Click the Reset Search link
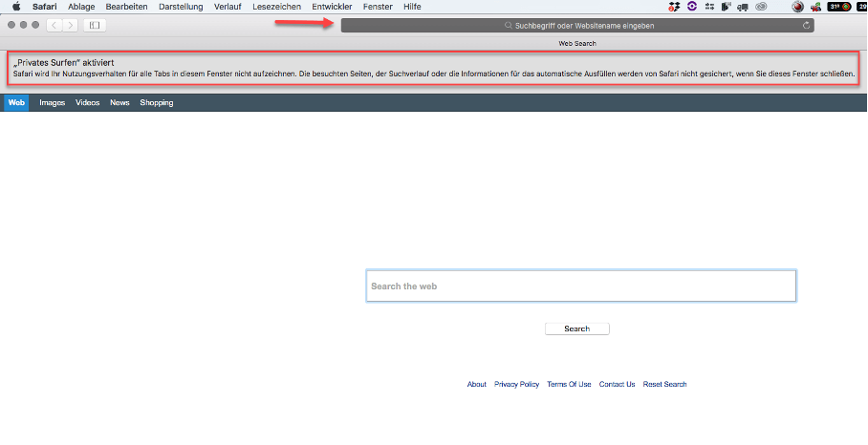Viewport: 868px width, 445px height. 664,384
